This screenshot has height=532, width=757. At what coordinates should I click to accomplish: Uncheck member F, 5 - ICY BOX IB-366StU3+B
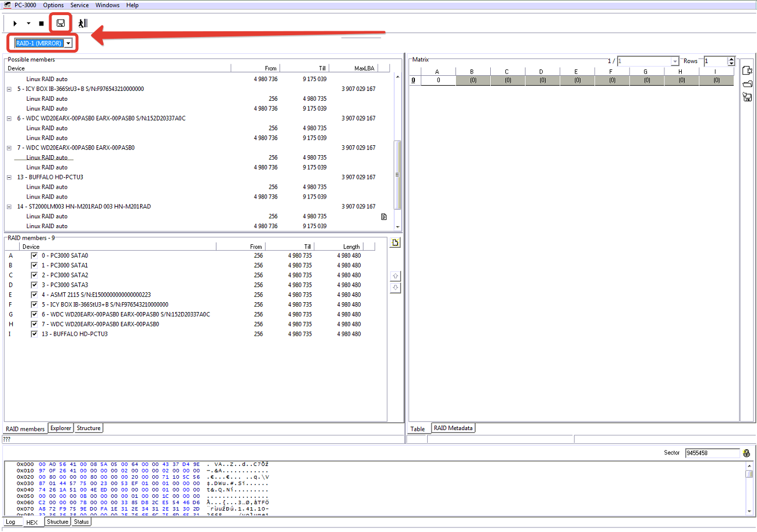[34, 304]
